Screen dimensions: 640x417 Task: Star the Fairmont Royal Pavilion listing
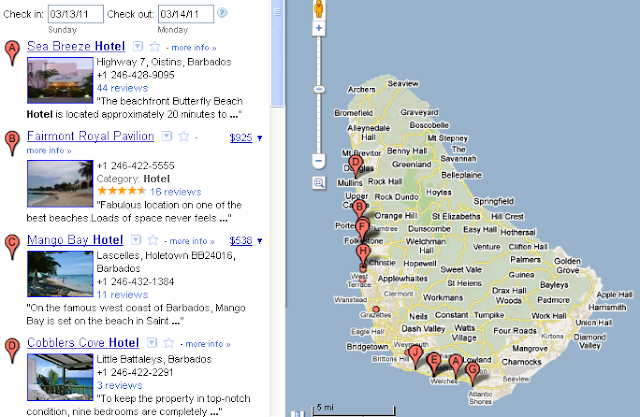point(184,136)
